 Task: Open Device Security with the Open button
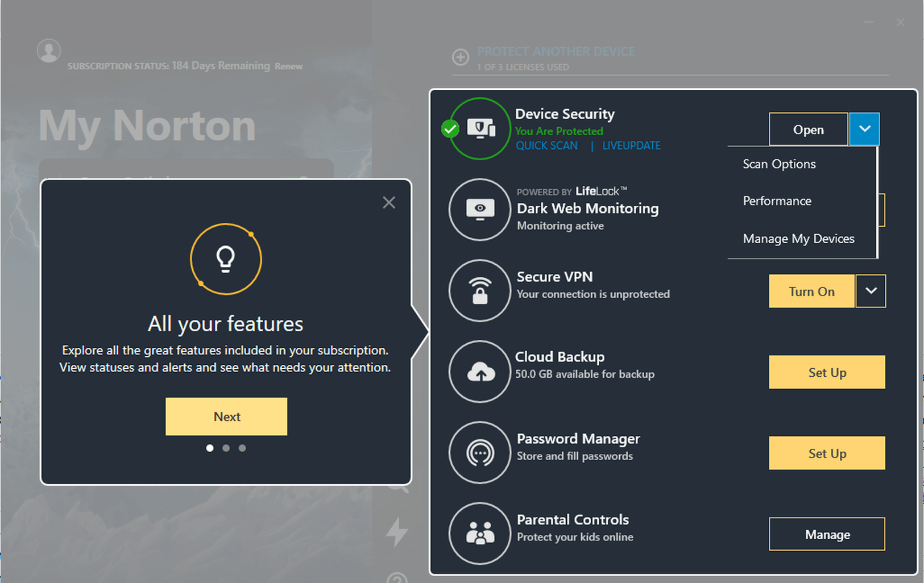click(x=809, y=129)
